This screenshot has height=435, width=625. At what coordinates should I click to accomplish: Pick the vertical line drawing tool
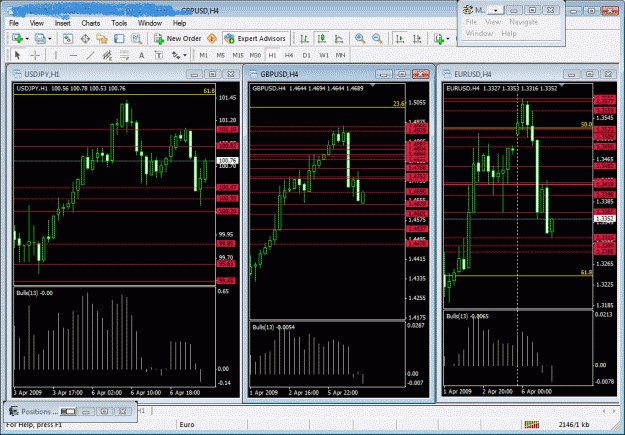56,55
